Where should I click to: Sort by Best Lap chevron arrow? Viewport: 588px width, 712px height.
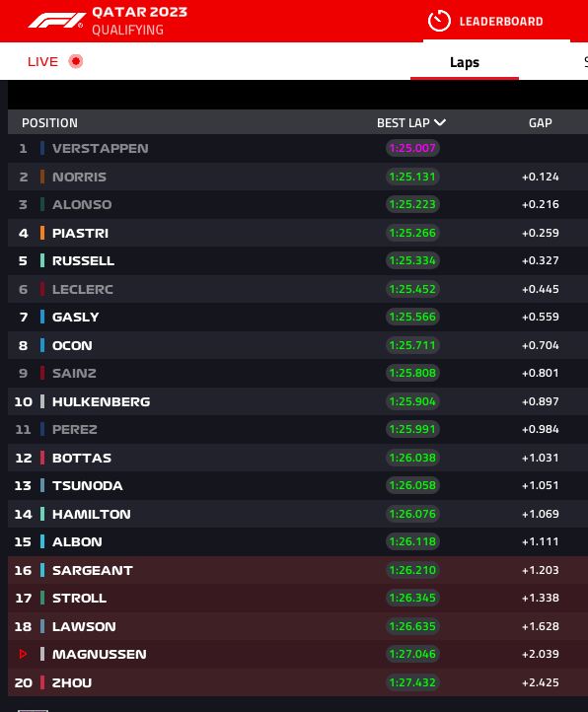pos(440,122)
